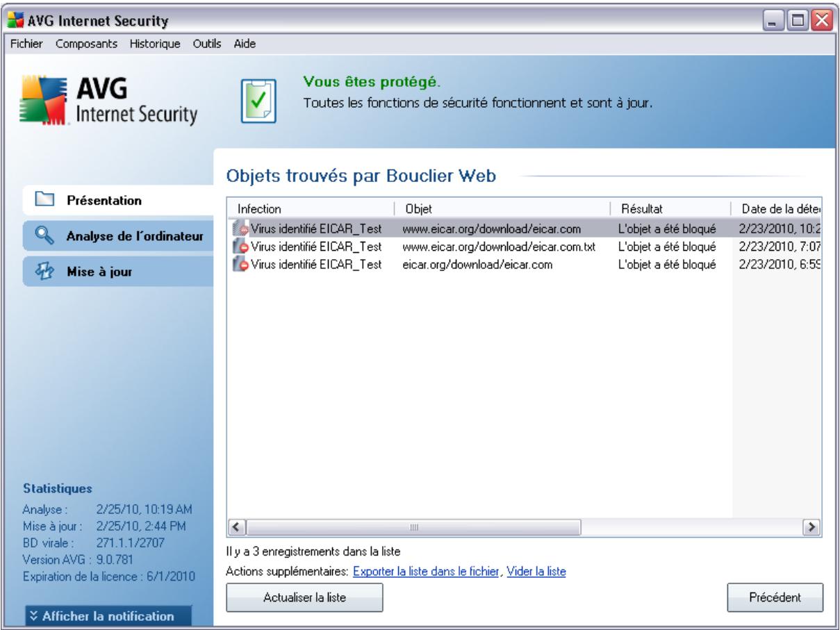Select the Présentation sidebar tab

point(118,201)
